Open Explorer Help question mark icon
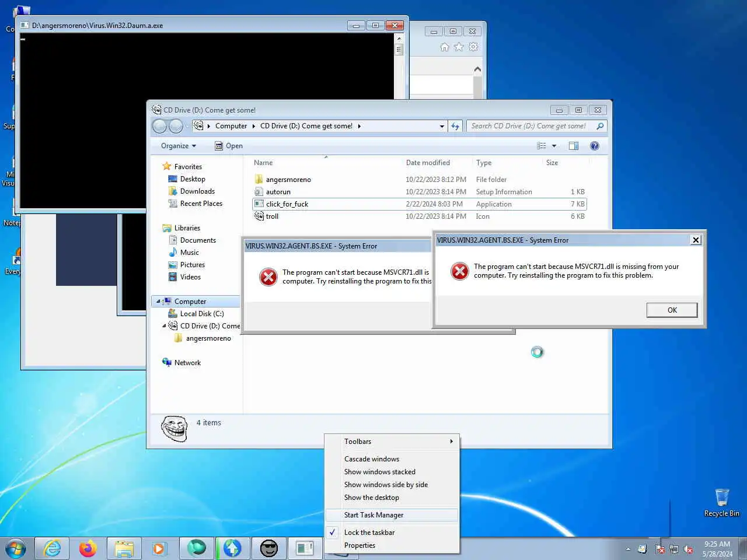This screenshot has height=560, width=747. click(x=594, y=146)
